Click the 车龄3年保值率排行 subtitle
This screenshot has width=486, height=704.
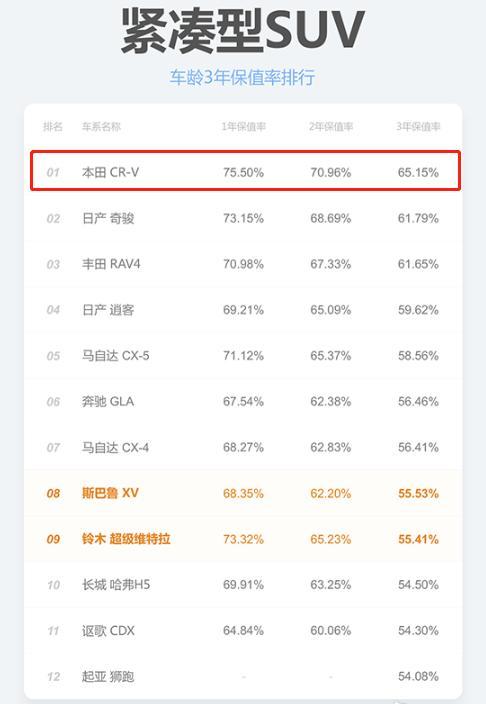243,77
